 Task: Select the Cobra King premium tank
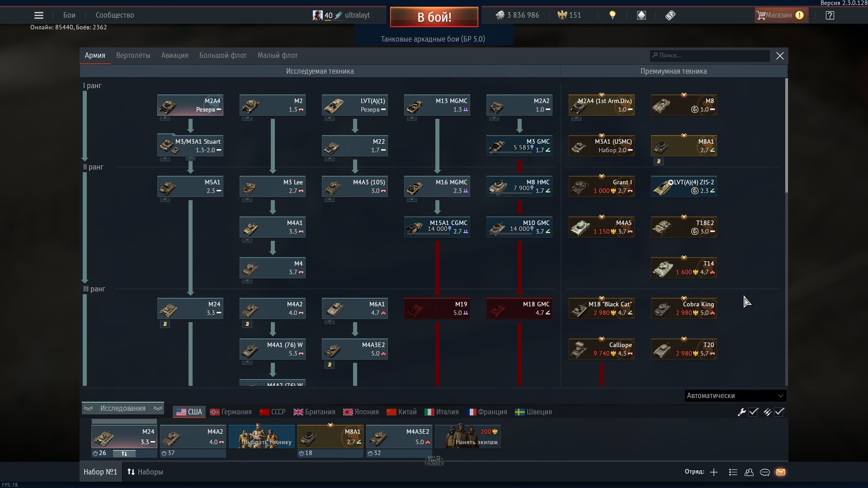684,309
